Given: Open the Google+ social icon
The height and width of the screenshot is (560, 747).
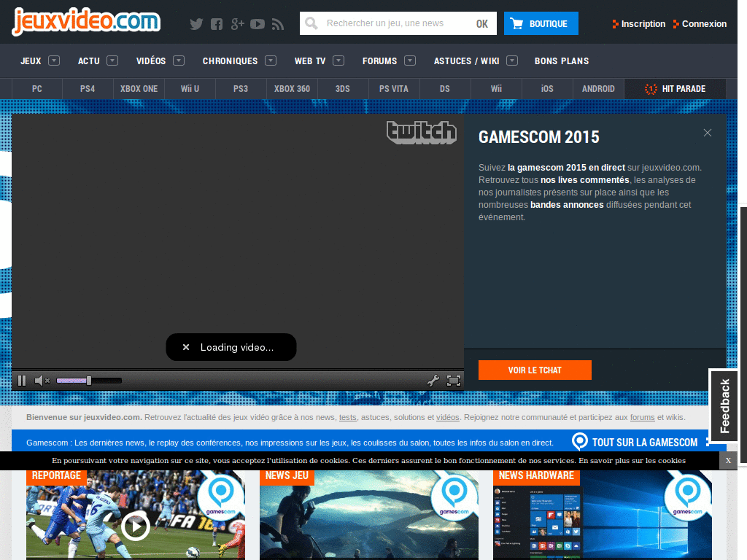Looking at the screenshot, I should click(x=237, y=24).
